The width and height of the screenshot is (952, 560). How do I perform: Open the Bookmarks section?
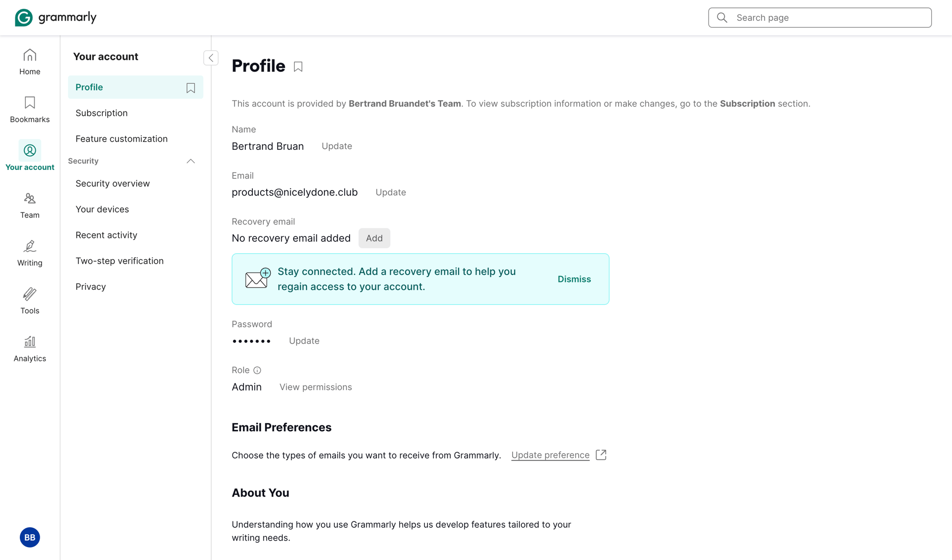click(x=29, y=109)
